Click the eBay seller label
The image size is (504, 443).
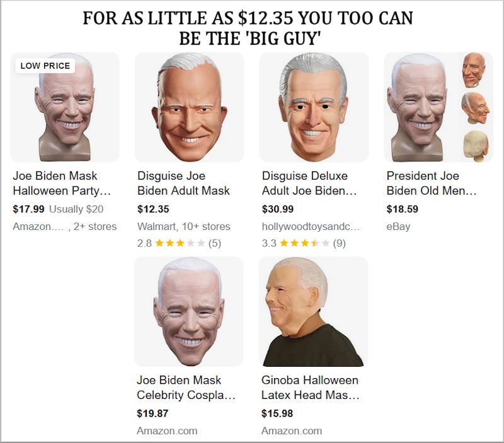point(398,226)
